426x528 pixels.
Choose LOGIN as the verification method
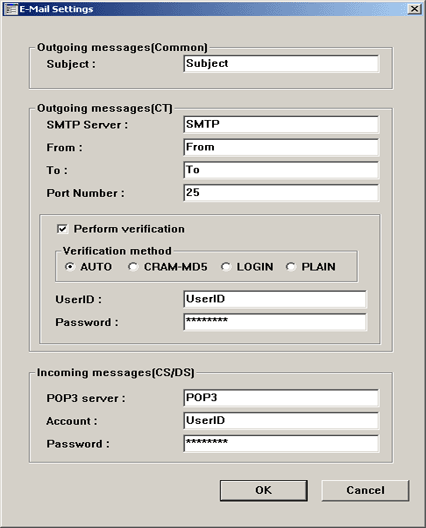[x=226, y=267]
